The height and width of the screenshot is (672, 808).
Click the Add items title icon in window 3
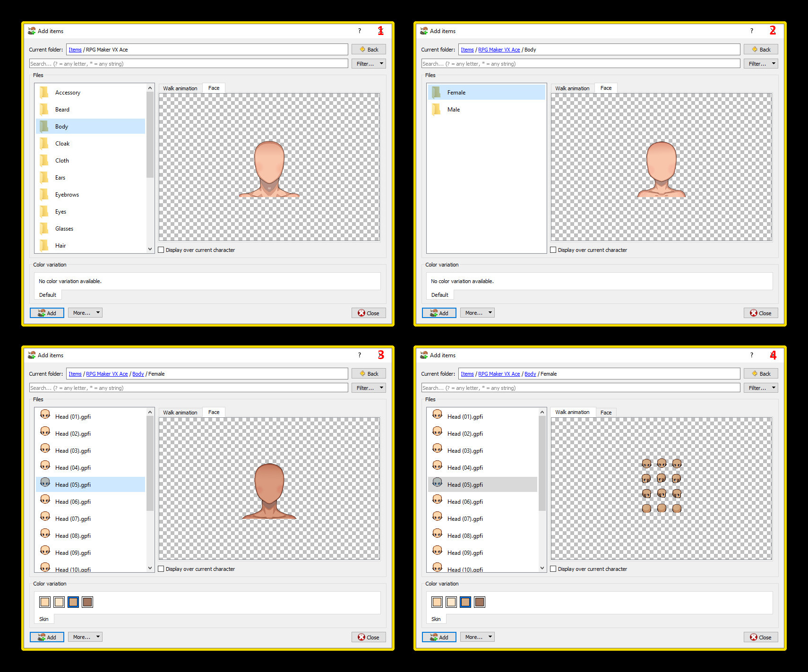click(x=32, y=355)
